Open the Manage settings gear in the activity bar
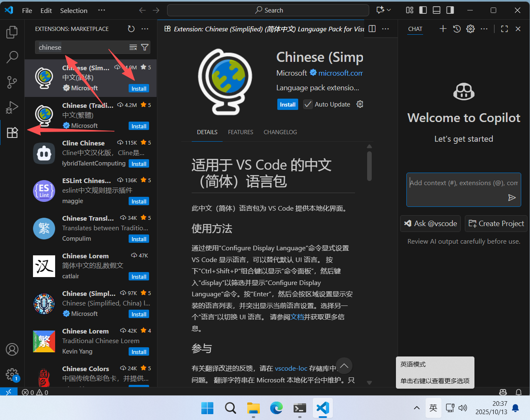The height and width of the screenshot is (420, 530). point(12,374)
